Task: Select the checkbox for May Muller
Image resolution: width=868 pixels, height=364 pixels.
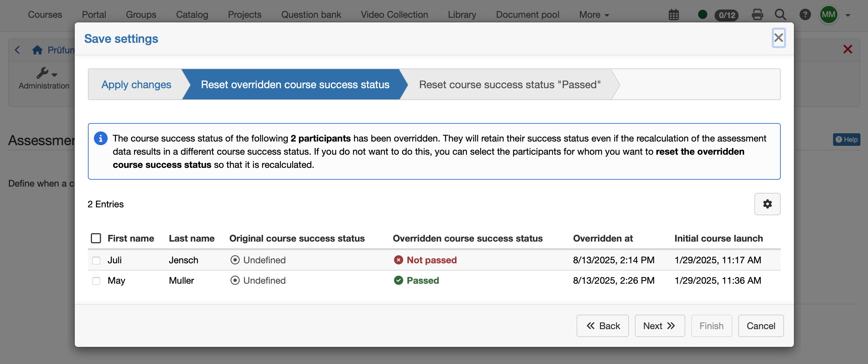Action: pos(96,281)
